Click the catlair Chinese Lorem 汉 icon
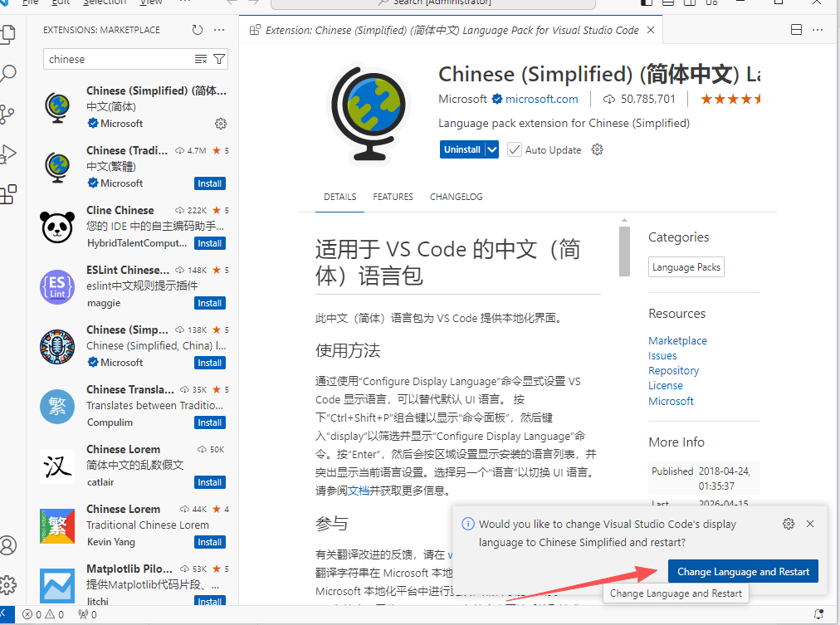 [57, 466]
